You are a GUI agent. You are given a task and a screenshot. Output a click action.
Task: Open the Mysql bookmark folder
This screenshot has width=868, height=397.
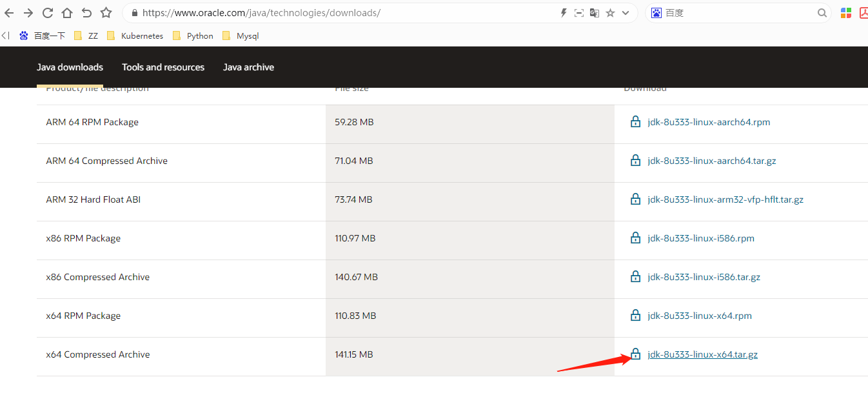tap(241, 36)
